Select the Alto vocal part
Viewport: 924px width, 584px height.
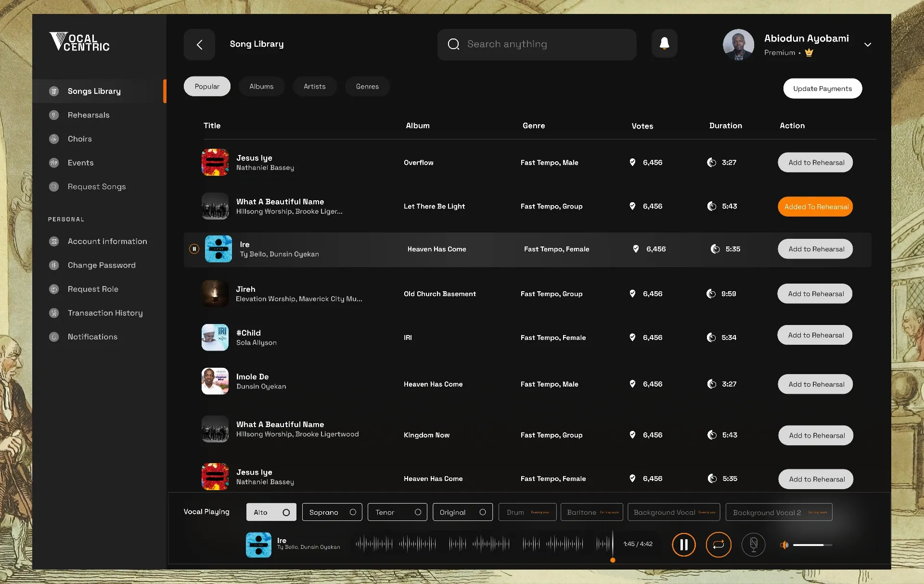tap(271, 512)
